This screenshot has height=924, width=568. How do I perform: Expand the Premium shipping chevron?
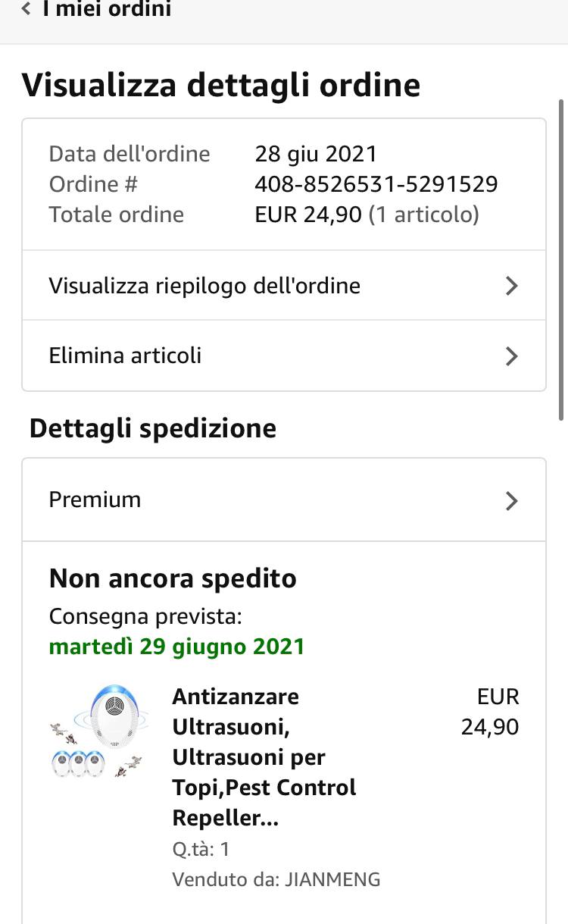coord(512,500)
